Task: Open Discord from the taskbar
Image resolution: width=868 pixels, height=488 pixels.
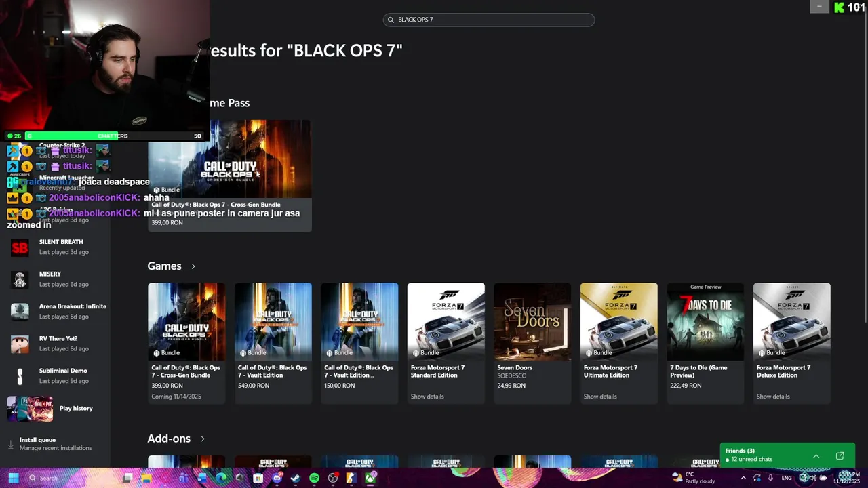Action: [277, 478]
